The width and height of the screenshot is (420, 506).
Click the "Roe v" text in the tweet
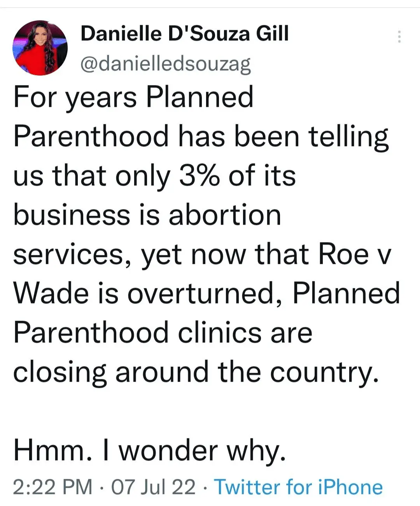(354, 255)
